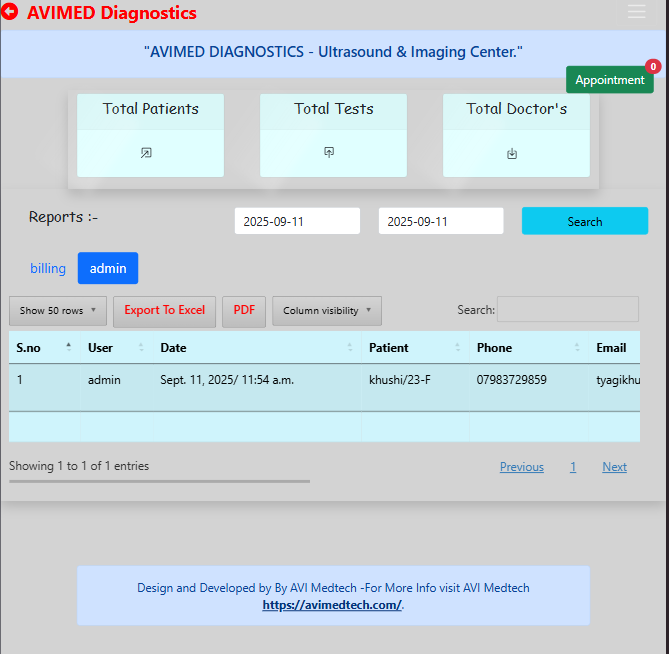Sort table by Phone column arrows
The height and width of the screenshot is (654, 669).
pos(578,348)
